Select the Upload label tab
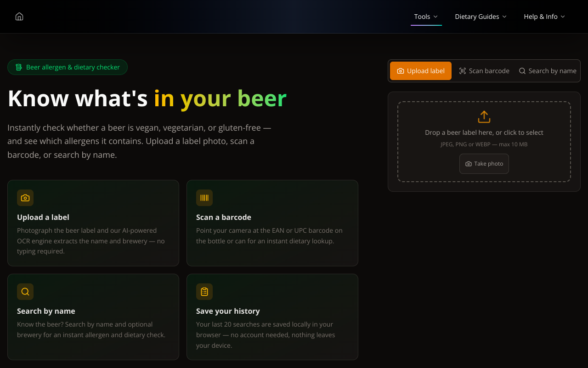Image resolution: width=588 pixels, height=368 pixels. tap(421, 71)
